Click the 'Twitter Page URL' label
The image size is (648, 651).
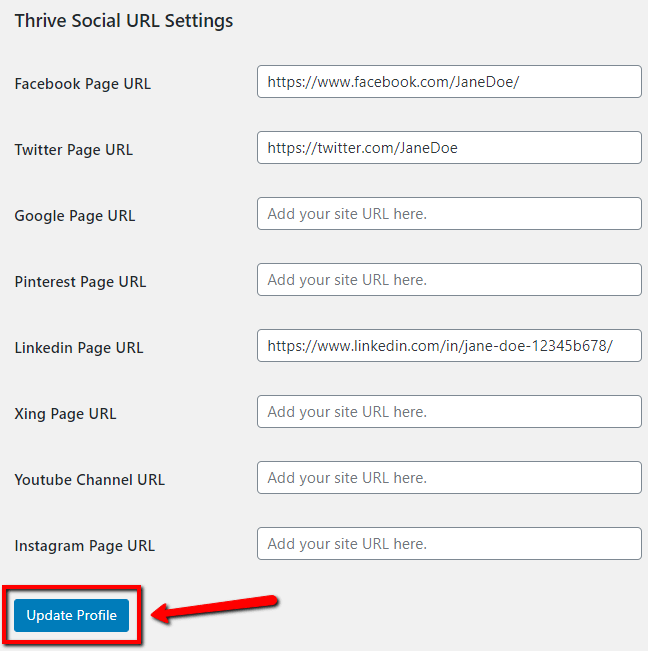tap(73, 150)
